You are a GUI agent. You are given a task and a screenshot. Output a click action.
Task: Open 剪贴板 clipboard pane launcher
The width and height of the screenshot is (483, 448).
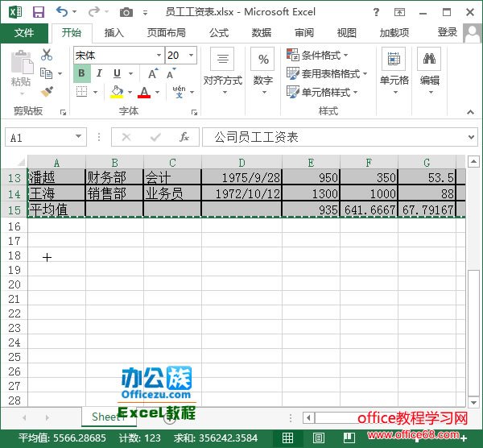click(63, 112)
